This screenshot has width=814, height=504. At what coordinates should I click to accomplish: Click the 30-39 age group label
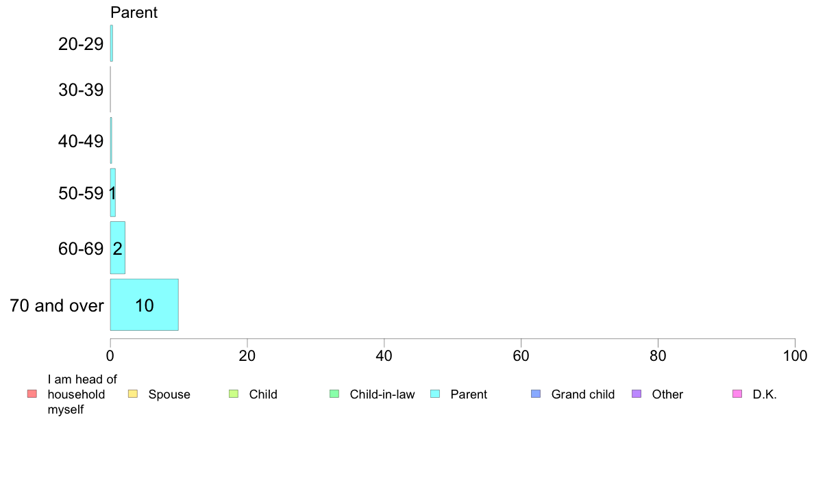(81, 90)
